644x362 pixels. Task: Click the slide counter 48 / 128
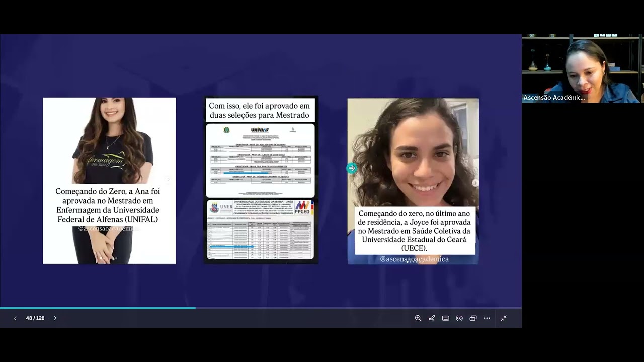click(x=35, y=318)
